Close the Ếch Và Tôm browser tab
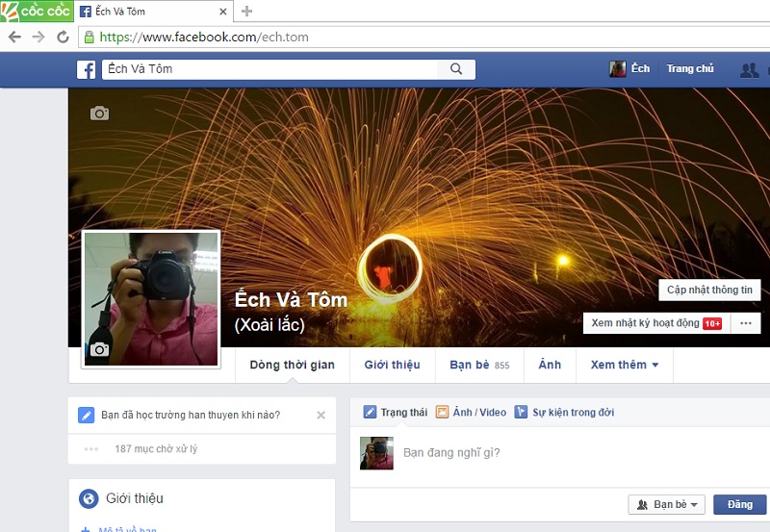 pos(223,12)
